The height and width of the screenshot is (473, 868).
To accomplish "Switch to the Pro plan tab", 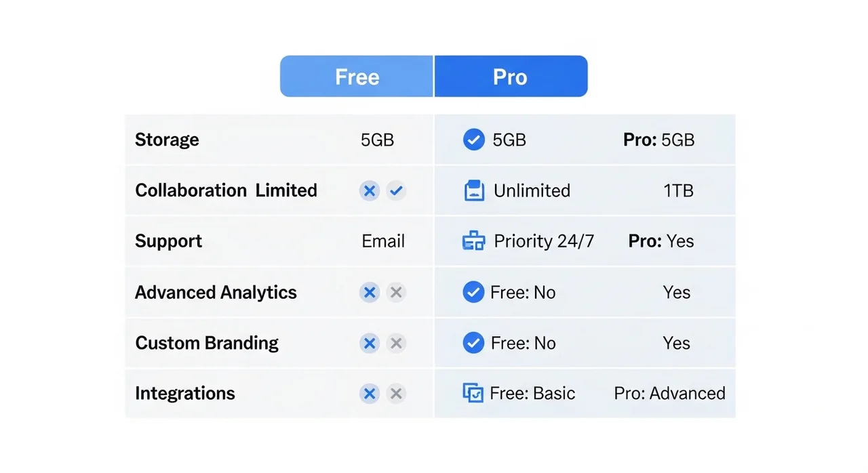I will click(510, 77).
